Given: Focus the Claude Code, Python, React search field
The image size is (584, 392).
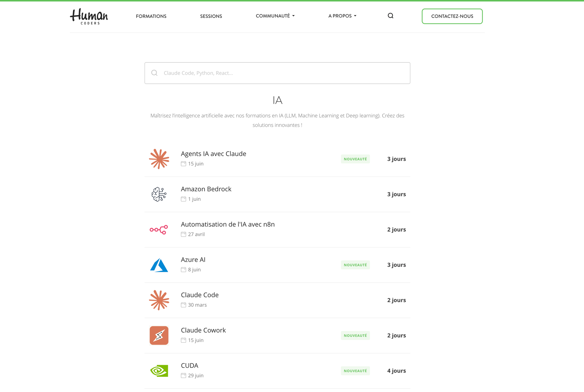Looking at the screenshot, I should (277, 73).
